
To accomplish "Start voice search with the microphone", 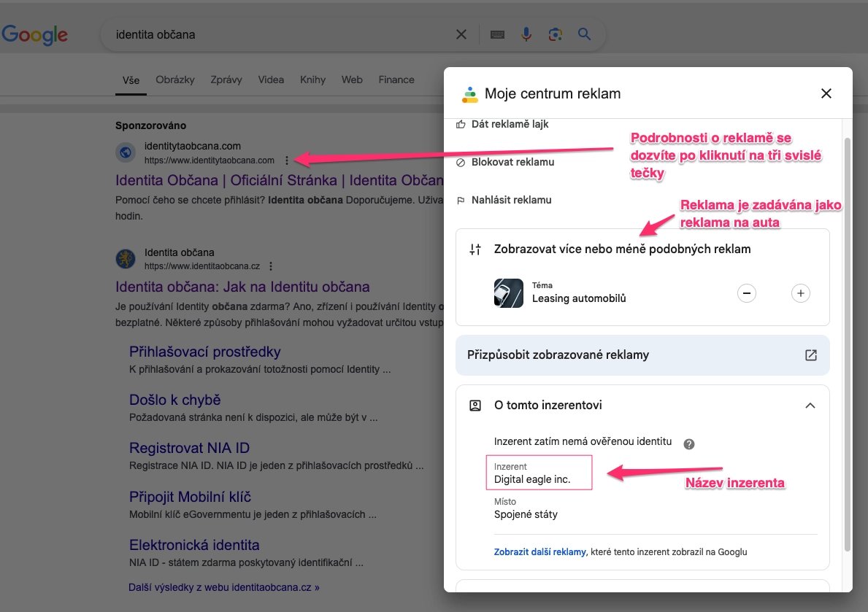I will pos(526,34).
